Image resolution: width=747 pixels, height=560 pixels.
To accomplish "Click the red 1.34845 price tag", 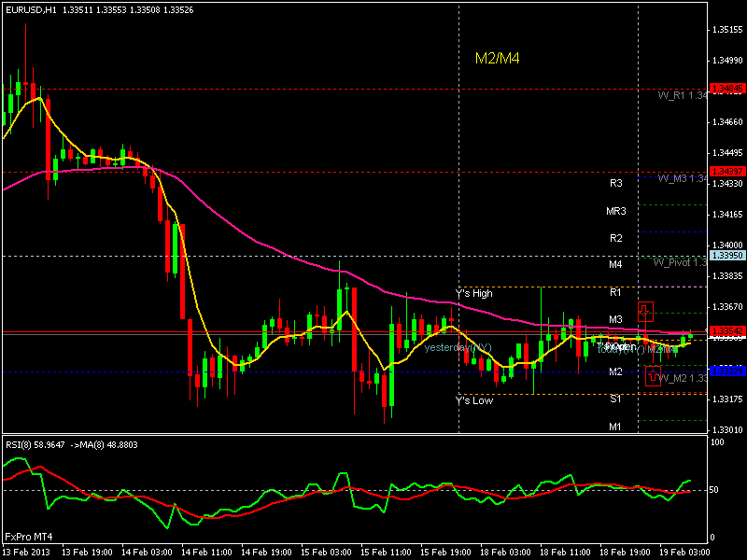I will (727, 89).
